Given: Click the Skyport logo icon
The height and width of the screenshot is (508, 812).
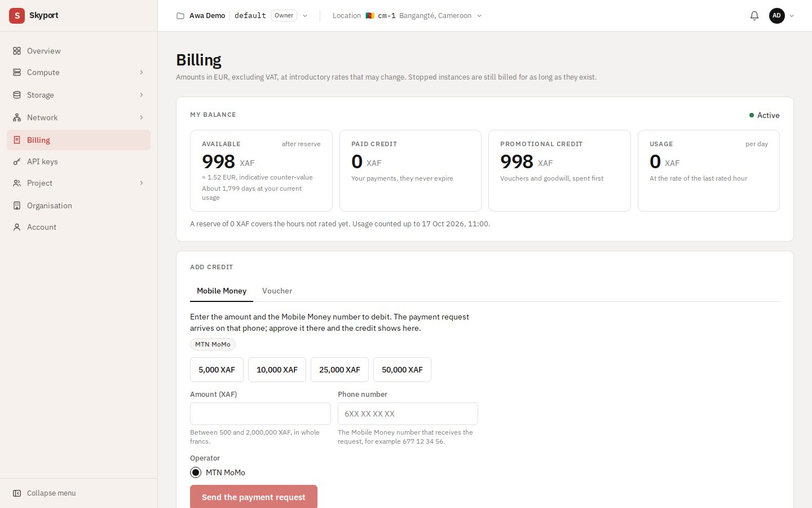Looking at the screenshot, I should pos(17,16).
